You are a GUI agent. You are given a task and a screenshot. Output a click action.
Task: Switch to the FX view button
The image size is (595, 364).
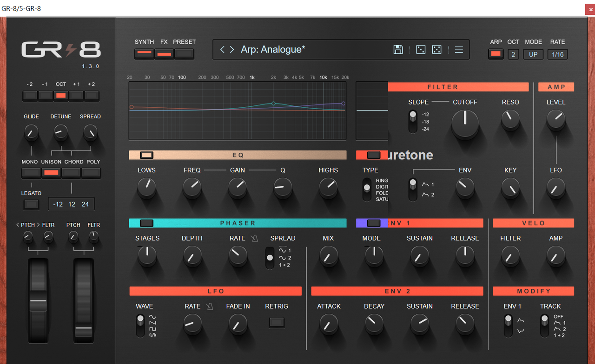(164, 53)
